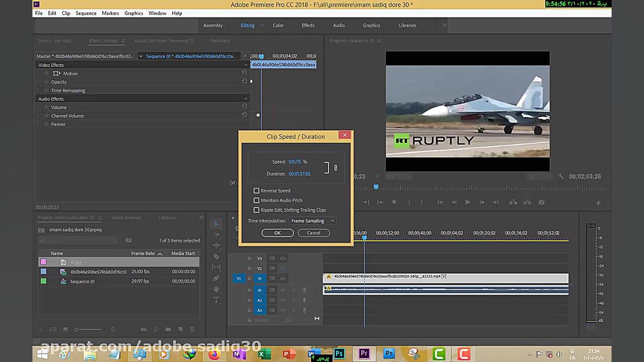The image size is (644, 362).
Task: Select the Razor tool in the tools panel
Action: pyautogui.click(x=216, y=256)
